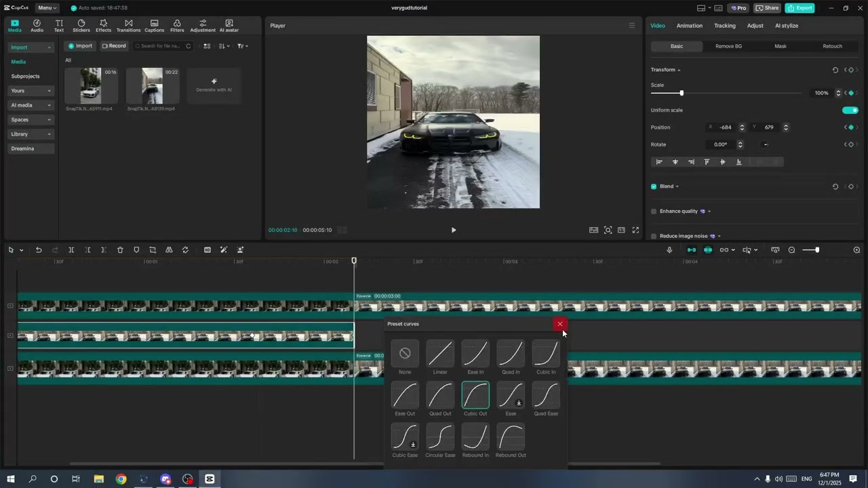Viewport: 868px width, 488px height.
Task: Open the Adjustment panel
Action: [203, 26]
